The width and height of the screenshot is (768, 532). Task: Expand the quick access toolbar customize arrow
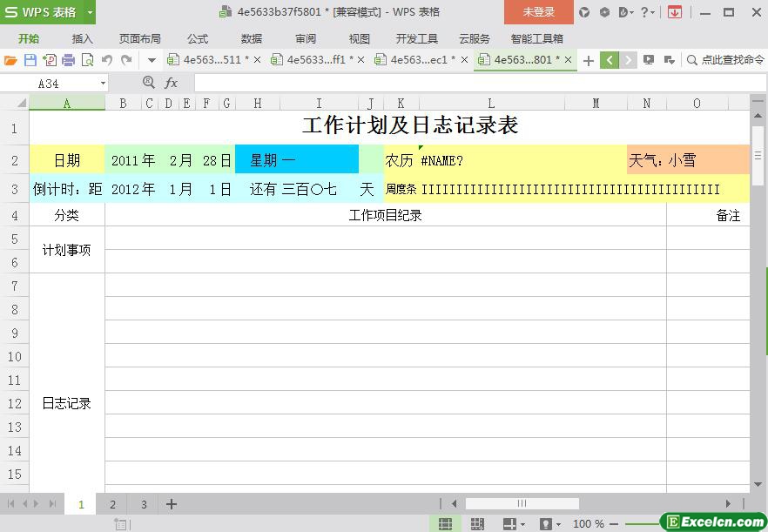point(152,60)
